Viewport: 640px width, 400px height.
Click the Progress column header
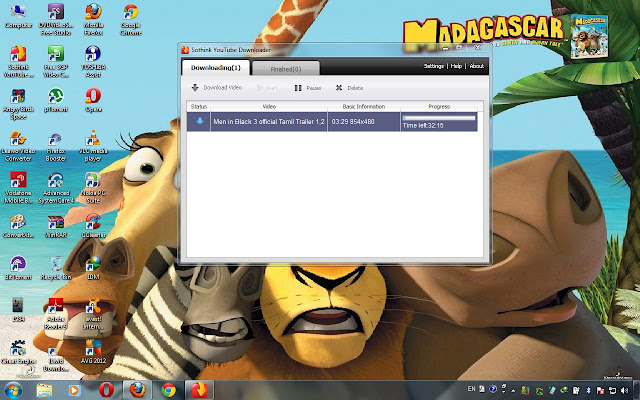pyautogui.click(x=439, y=107)
